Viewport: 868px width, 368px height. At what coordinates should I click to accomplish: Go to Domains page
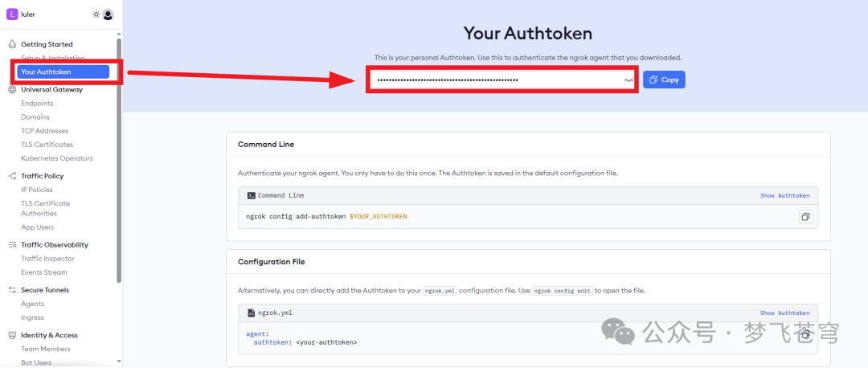pyautogui.click(x=35, y=117)
